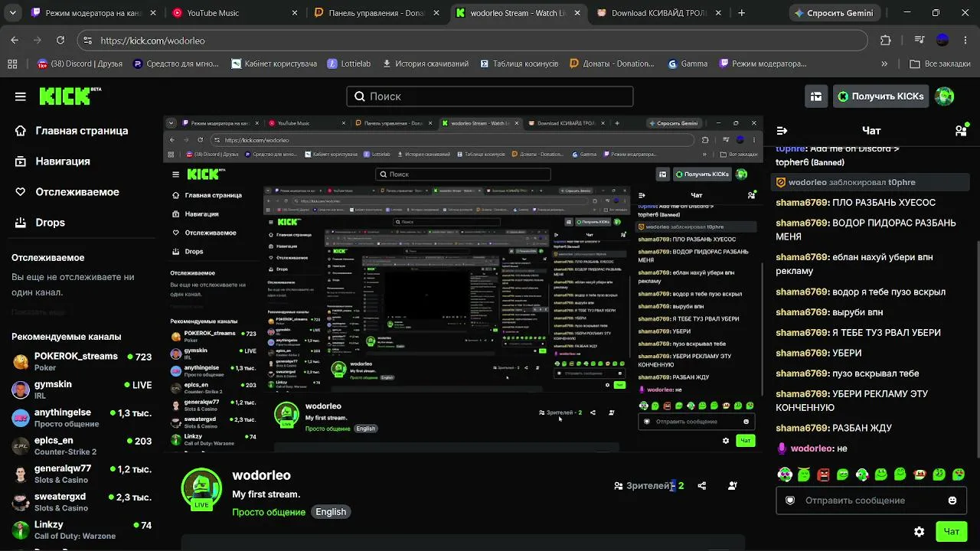Screen dimensions: 980x551
Task: Open the Linkzy recommended channel
Action: click(x=81, y=530)
